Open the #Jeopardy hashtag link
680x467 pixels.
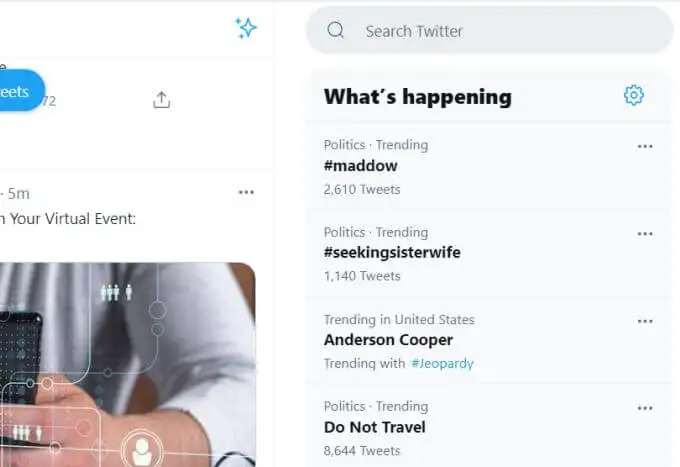442,363
